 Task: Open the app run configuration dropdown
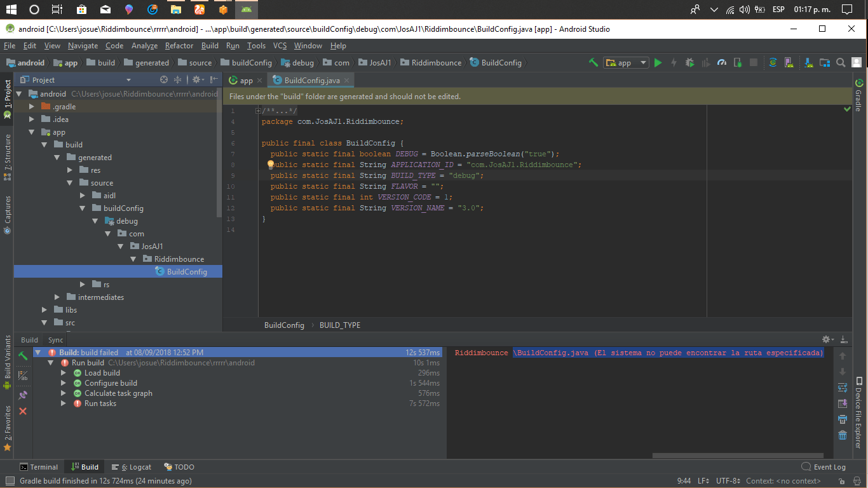coord(626,62)
